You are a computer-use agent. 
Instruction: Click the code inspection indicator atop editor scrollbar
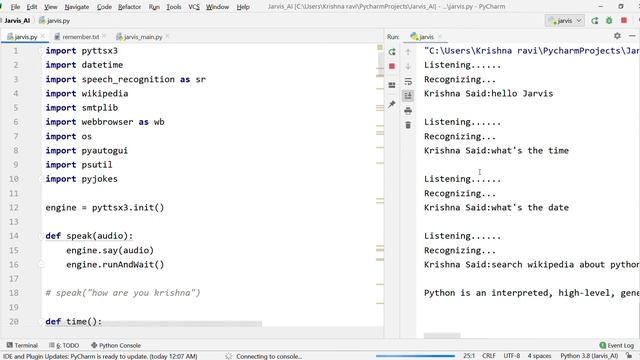click(380, 48)
